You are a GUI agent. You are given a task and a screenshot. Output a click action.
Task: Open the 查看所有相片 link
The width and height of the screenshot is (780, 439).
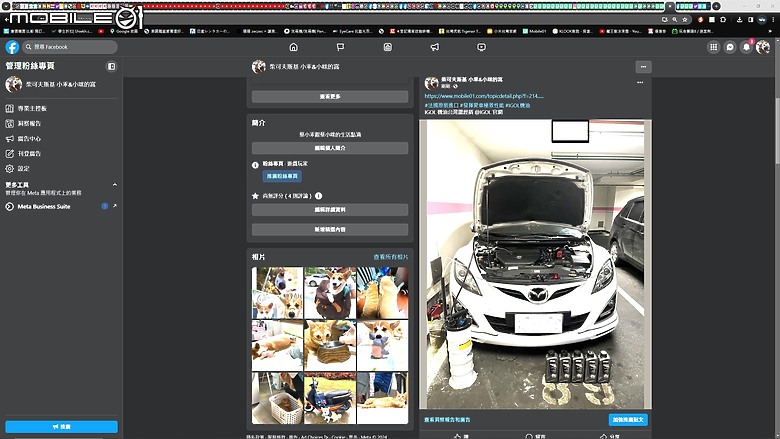point(390,257)
